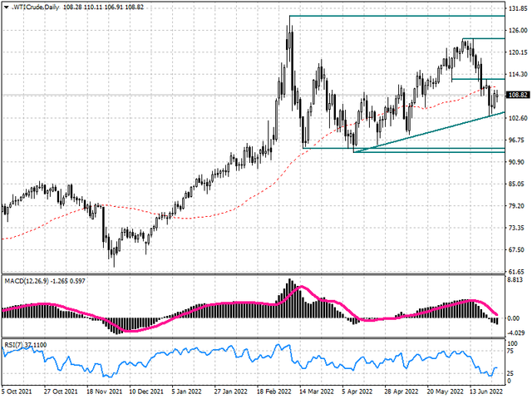This screenshot has width=532, height=399.
Task: Click the 61.65 price axis label
Action: point(518,272)
